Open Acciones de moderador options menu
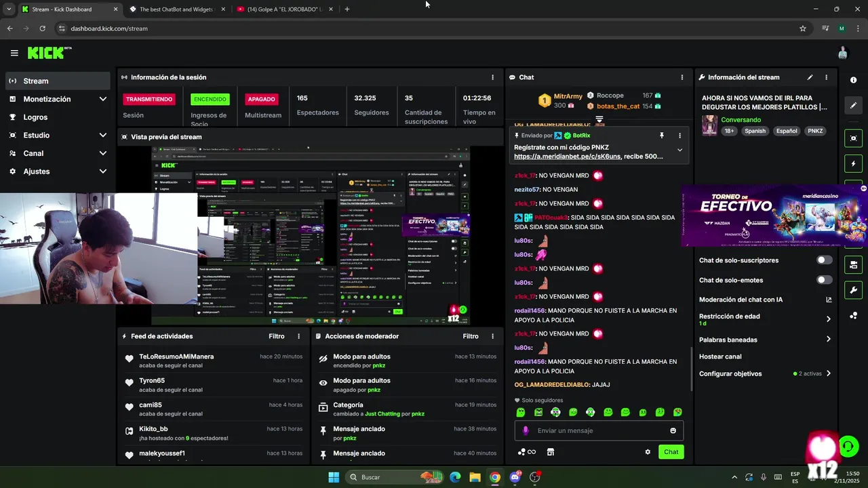 (x=492, y=336)
